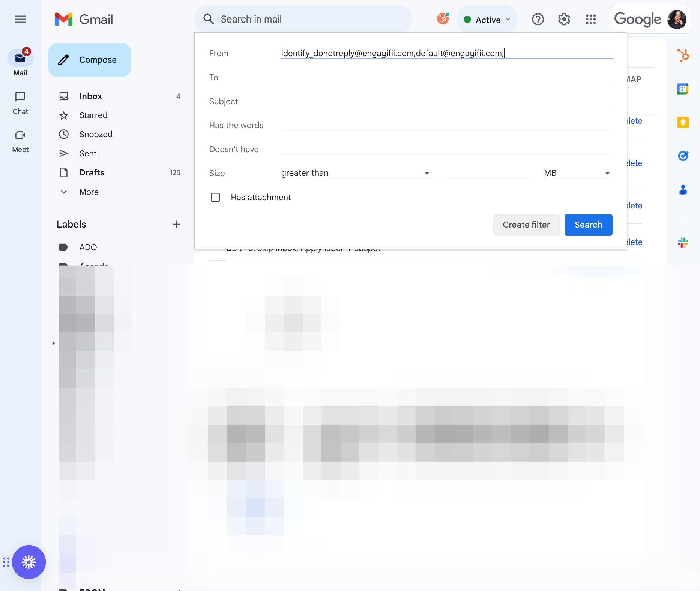700x591 pixels.
Task: Open the MB size unit dropdown
Action: point(578,173)
